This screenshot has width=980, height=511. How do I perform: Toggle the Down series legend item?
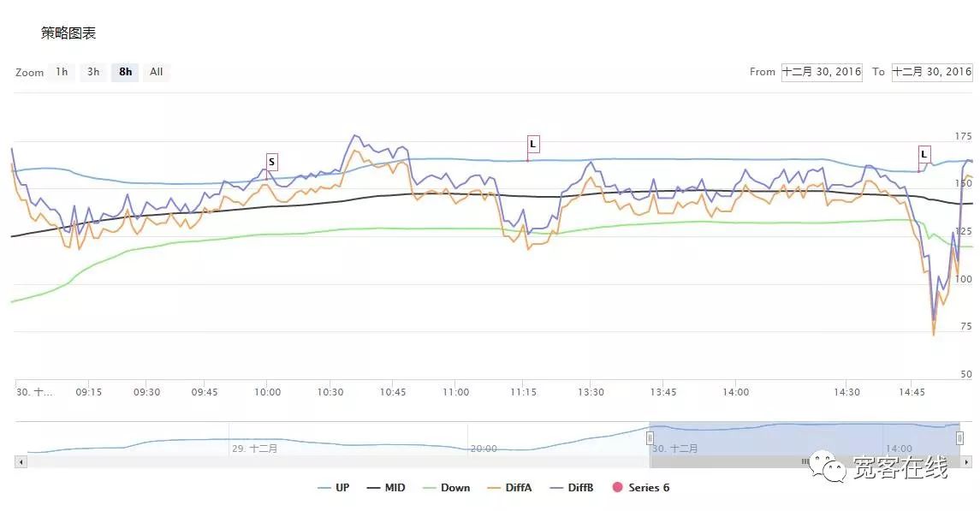pos(446,488)
